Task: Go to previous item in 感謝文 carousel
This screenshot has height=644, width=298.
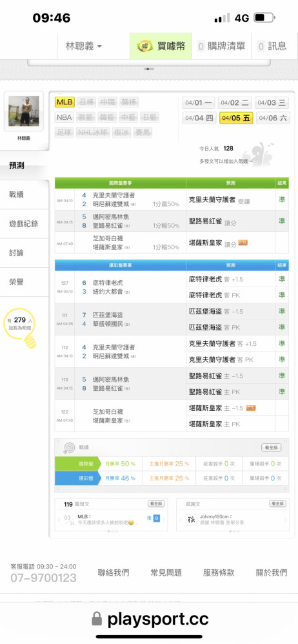Action: (181, 520)
